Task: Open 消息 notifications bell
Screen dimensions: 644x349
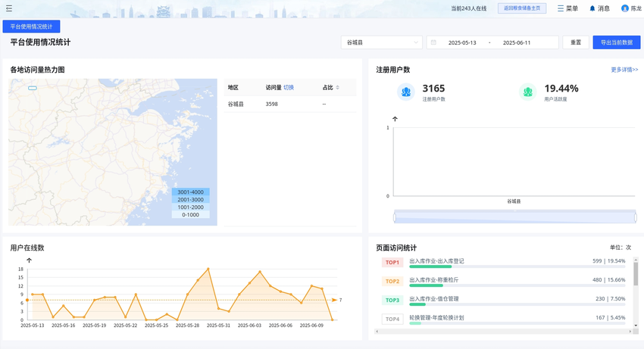Action: tap(599, 8)
